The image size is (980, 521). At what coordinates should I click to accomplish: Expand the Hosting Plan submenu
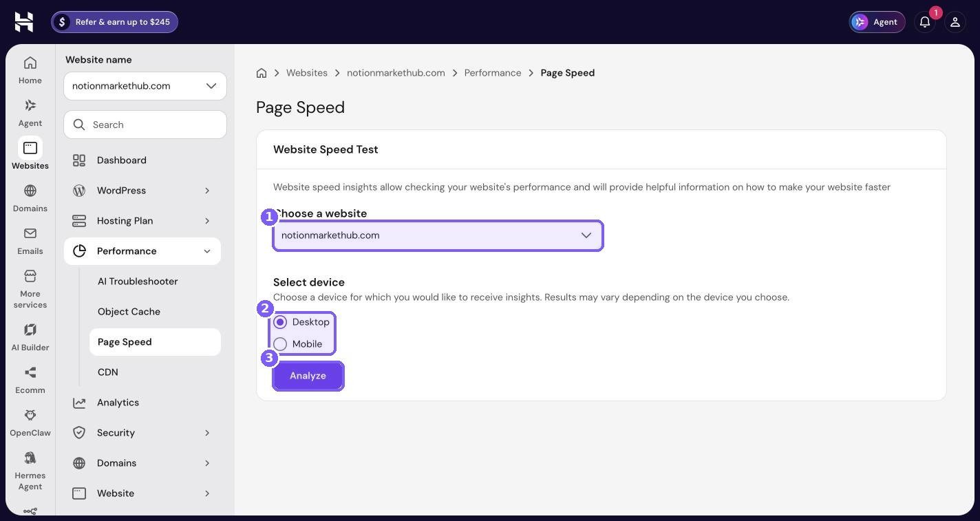142,221
